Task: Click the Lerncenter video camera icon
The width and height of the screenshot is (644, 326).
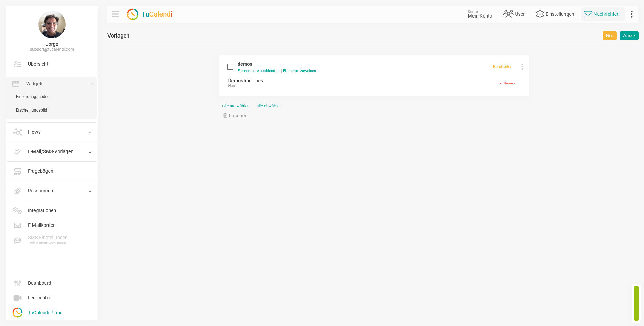Action: [18, 298]
